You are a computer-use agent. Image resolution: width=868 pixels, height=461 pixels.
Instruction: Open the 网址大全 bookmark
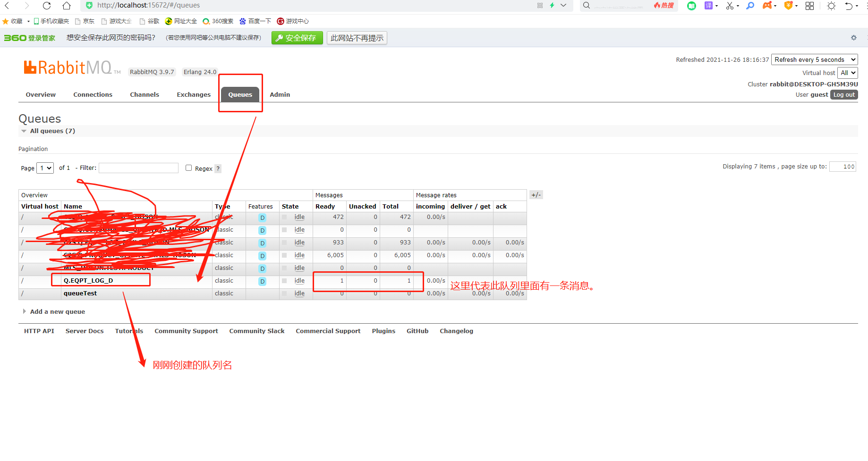click(x=181, y=21)
